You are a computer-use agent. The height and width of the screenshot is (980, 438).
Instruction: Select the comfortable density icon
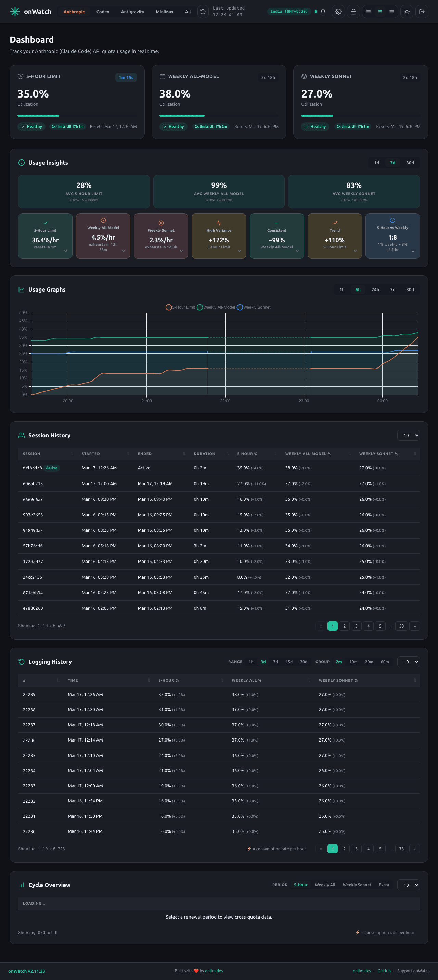tap(391, 11)
